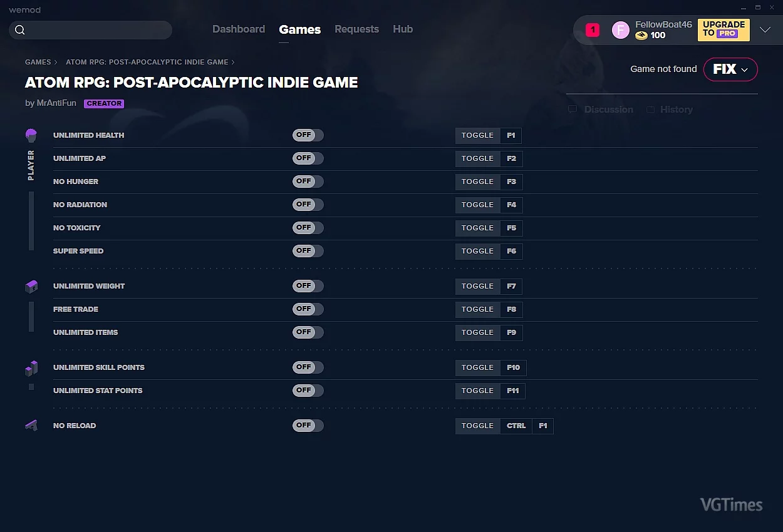Turn on the No Radiation switch
Viewport: 783px width, 532px height.
(x=308, y=205)
